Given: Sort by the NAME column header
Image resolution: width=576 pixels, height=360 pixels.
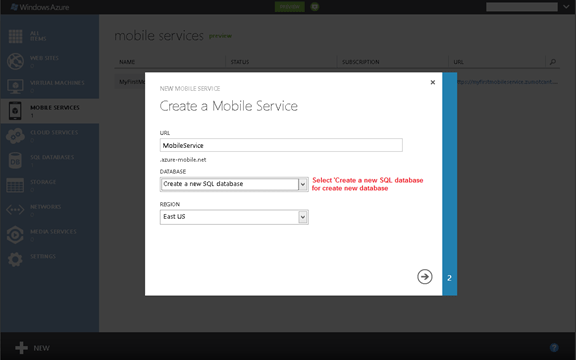Looking at the screenshot, I should (x=127, y=62).
